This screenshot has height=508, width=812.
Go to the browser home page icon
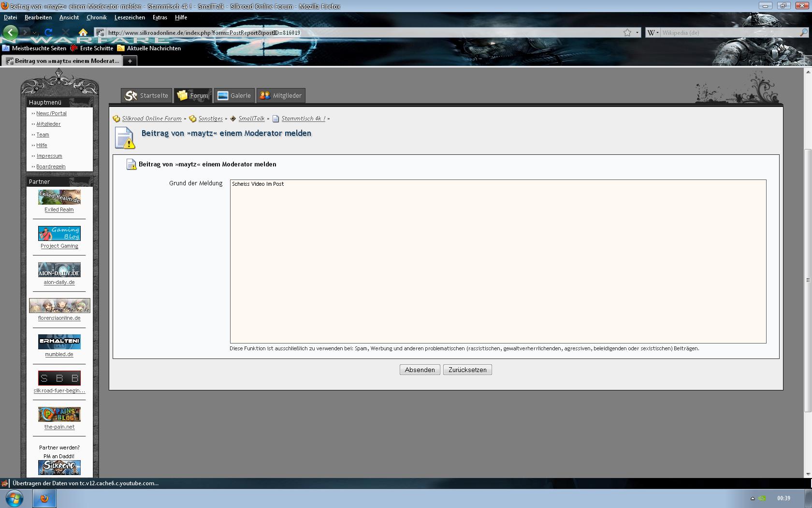[x=83, y=32]
